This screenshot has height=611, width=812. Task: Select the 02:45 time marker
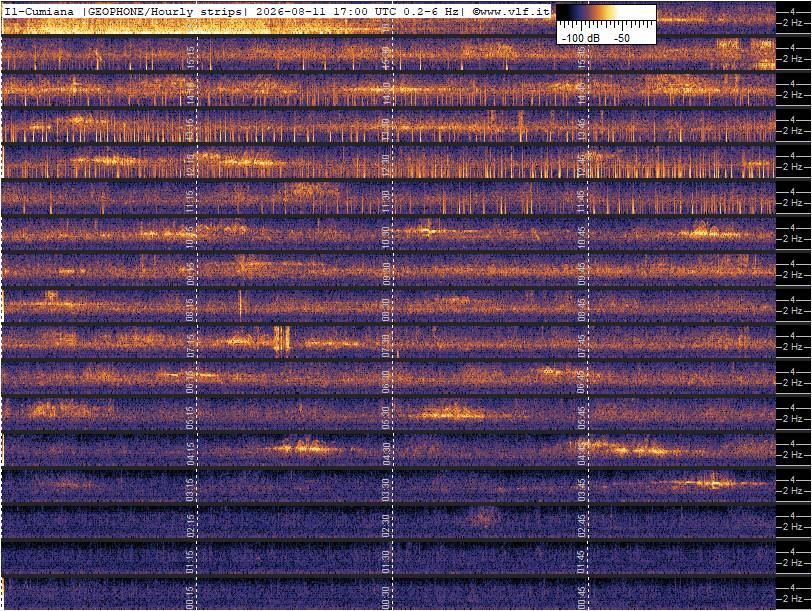click(x=583, y=526)
